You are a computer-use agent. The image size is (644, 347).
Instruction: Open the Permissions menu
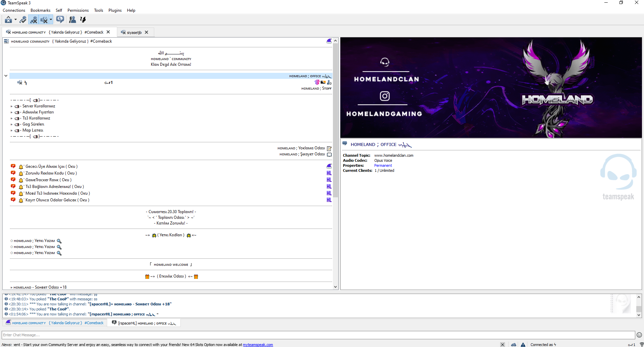[x=78, y=10]
